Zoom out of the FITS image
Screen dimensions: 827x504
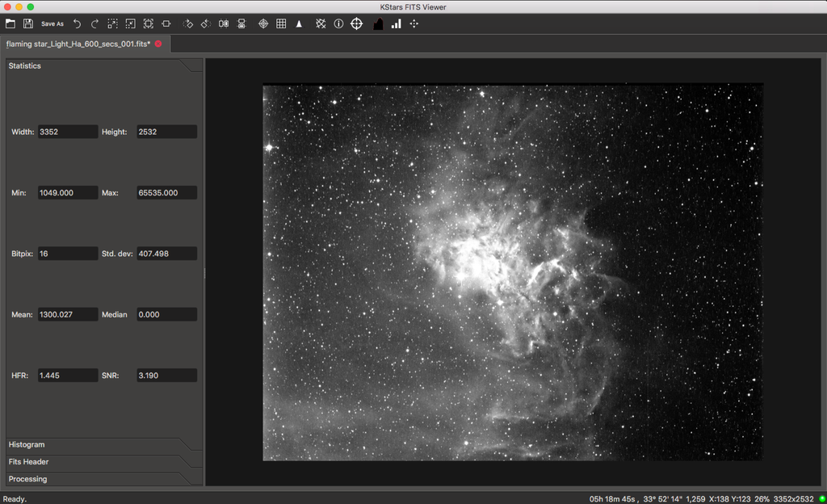click(130, 23)
